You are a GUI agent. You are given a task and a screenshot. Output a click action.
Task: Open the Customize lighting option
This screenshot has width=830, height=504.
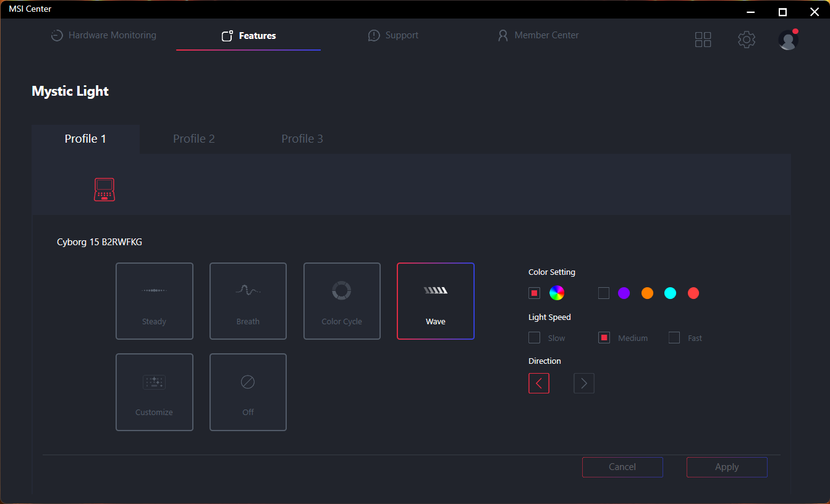154,392
